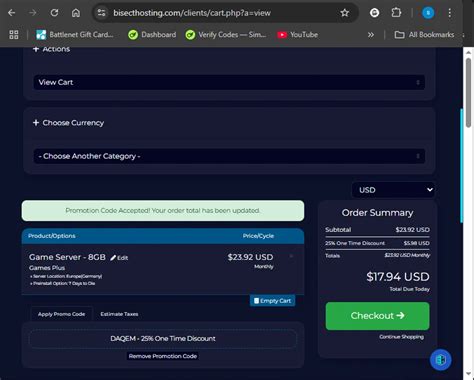
Task: Click the page vertical scrollbar thumb
Action: (x=468, y=93)
